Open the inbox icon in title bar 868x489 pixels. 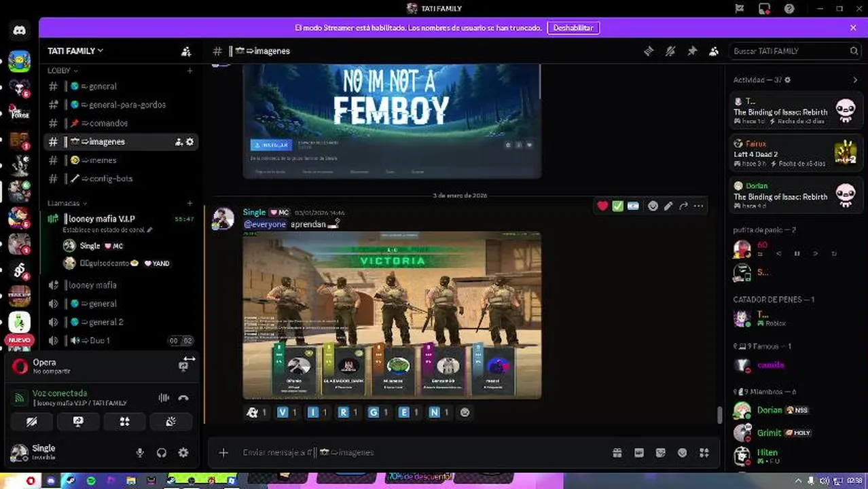764,9
